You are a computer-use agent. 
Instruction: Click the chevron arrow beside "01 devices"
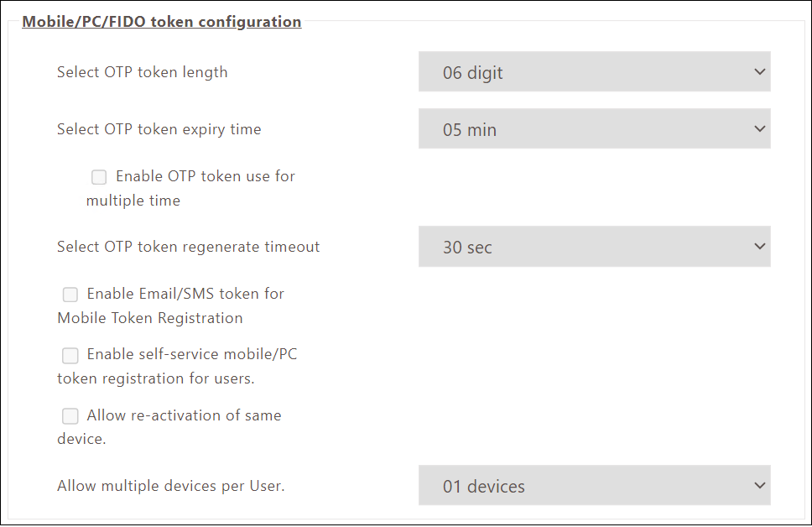click(x=760, y=485)
